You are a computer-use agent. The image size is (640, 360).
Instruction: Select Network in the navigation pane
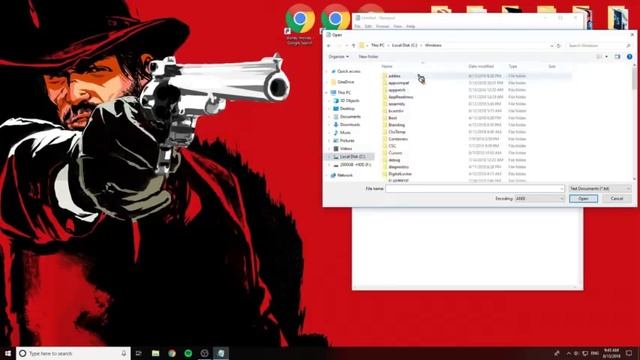pos(345,175)
